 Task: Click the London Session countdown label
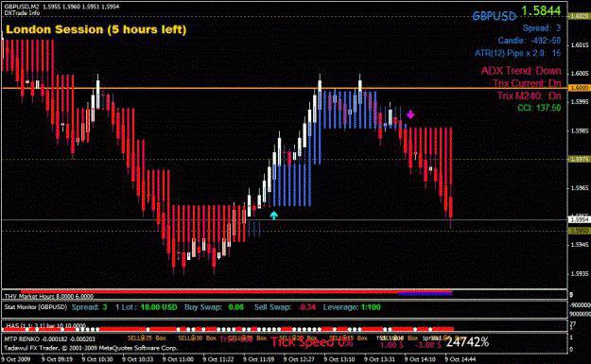tap(96, 29)
